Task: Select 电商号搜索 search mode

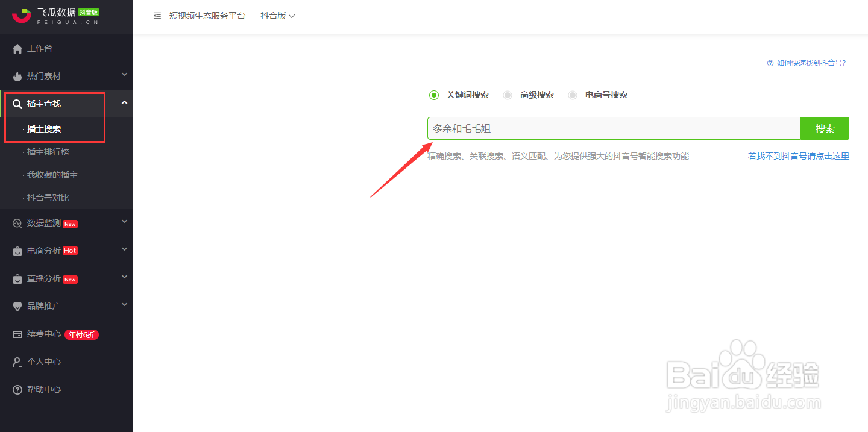Action: [572, 95]
